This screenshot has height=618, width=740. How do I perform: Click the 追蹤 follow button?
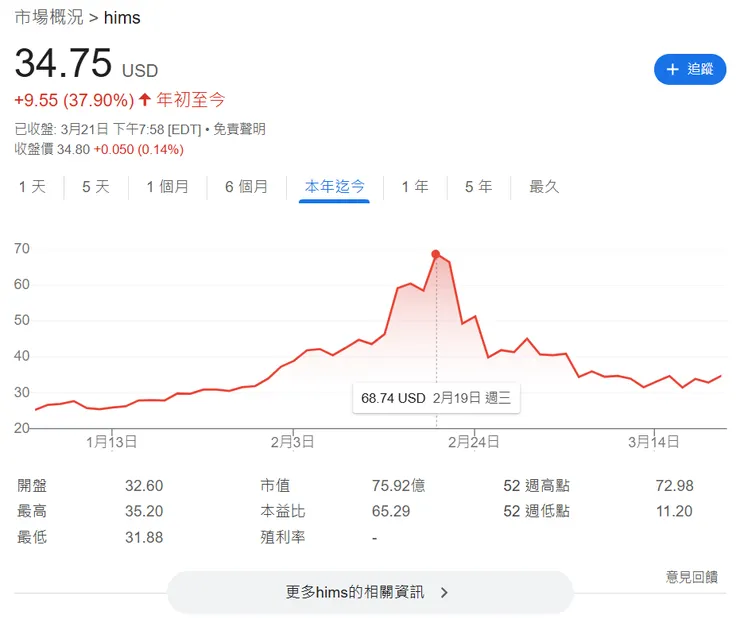pyautogui.click(x=690, y=69)
